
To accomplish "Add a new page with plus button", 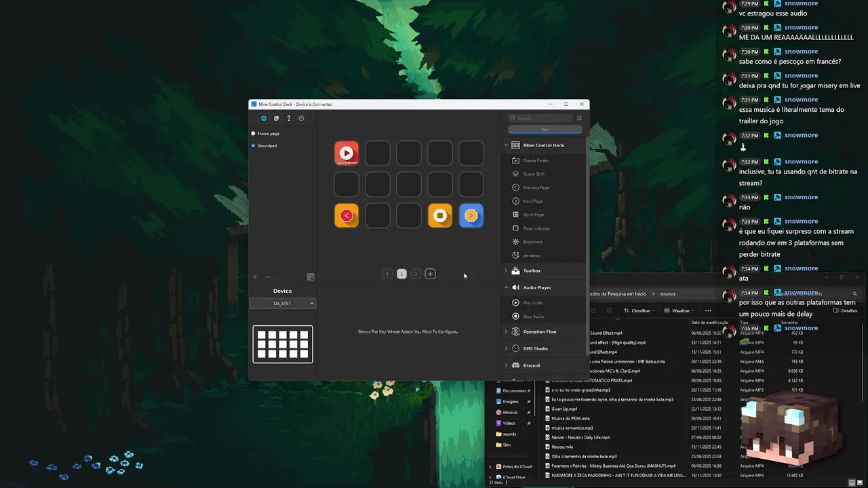I will click(x=430, y=274).
